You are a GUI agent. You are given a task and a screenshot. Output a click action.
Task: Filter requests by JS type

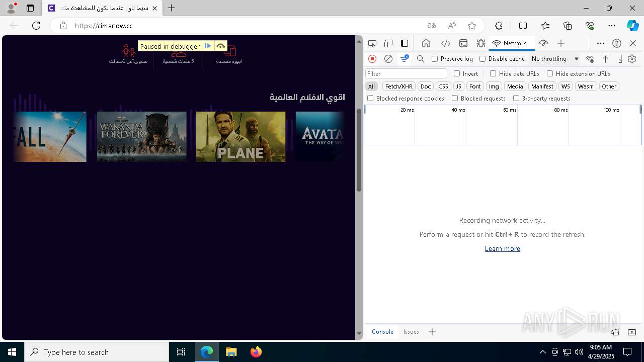(x=458, y=86)
